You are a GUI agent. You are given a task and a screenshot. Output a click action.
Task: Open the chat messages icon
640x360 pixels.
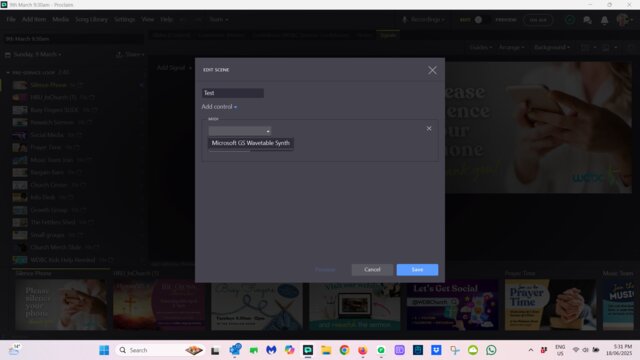(587, 20)
